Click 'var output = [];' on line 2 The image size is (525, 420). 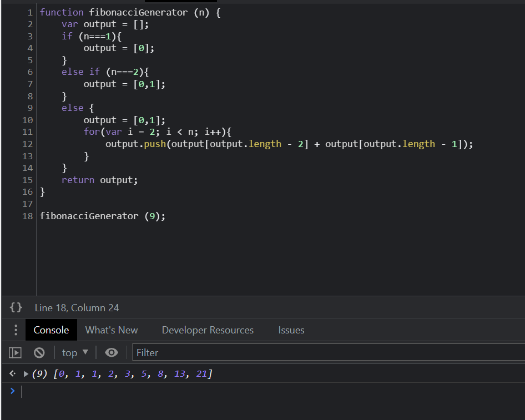coord(105,24)
